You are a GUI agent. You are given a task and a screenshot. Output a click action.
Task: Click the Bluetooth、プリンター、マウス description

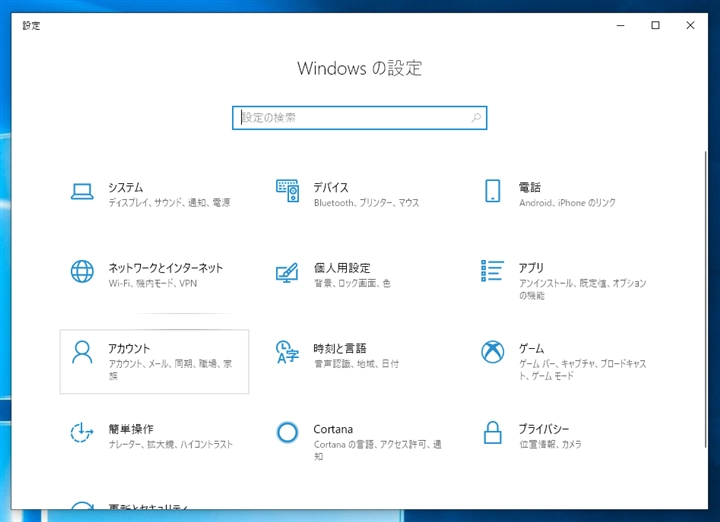(366, 202)
